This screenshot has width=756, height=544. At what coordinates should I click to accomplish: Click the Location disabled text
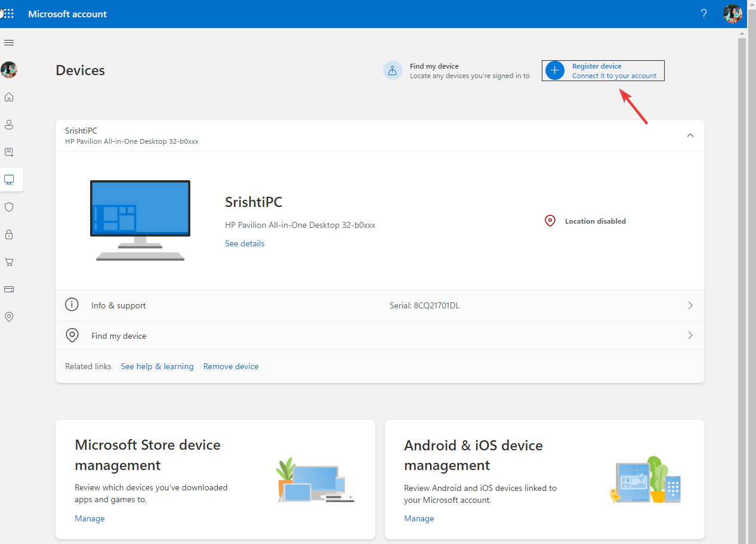595,221
